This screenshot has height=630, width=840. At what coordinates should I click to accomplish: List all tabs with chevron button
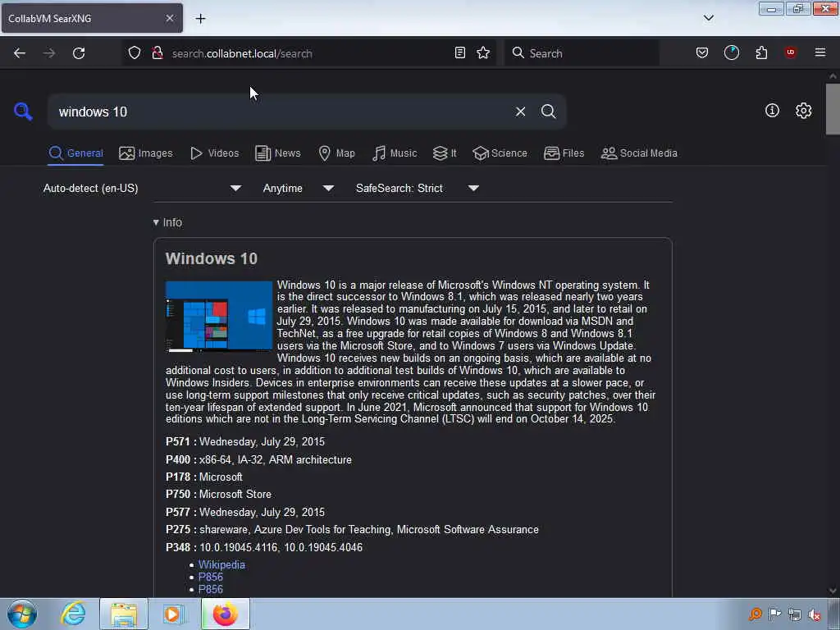coord(708,18)
